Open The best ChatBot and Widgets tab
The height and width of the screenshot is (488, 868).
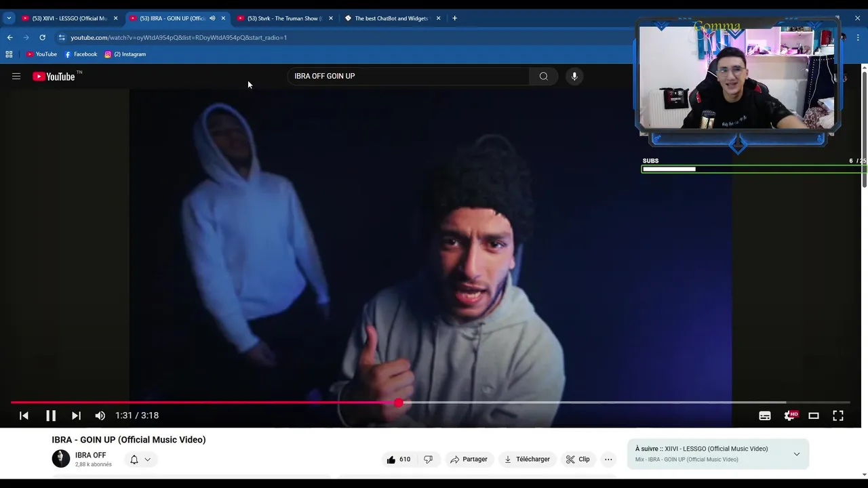(x=391, y=18)
